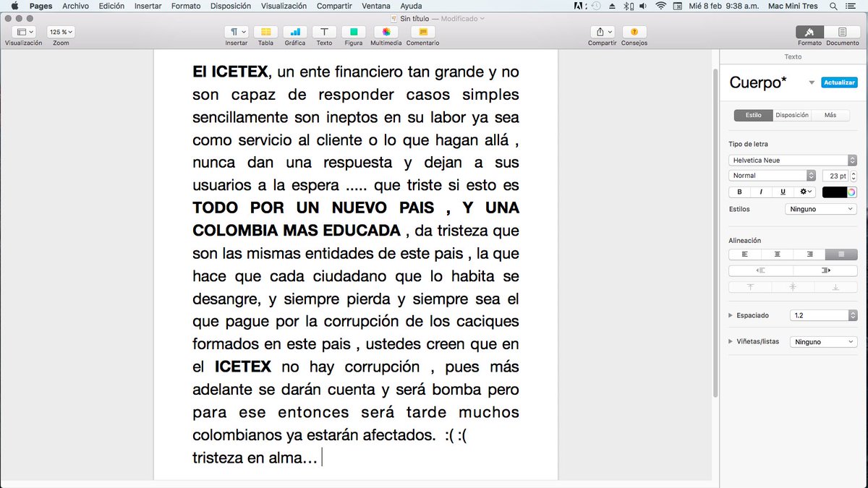Click the Actualizar style button
The height and width of the screenshot is (488, 868).
839,82
